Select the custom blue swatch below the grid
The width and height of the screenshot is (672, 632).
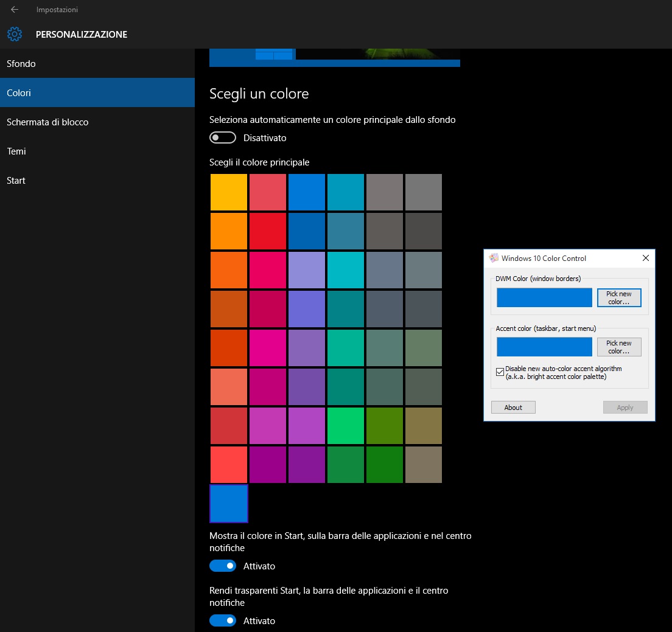pyautogui.click(x=228, y=504)
